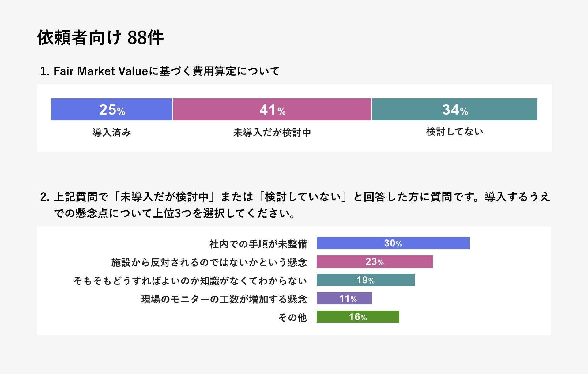The width and height of the screenshot is (588, 374).
Task: Click the green 16% horizontal bar
Action: tap(358, 317)
